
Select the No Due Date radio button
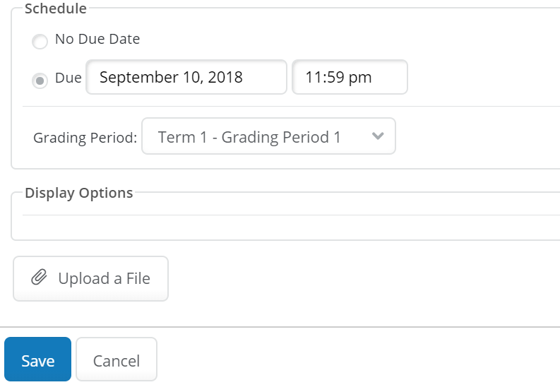click(x=40, y=42)
